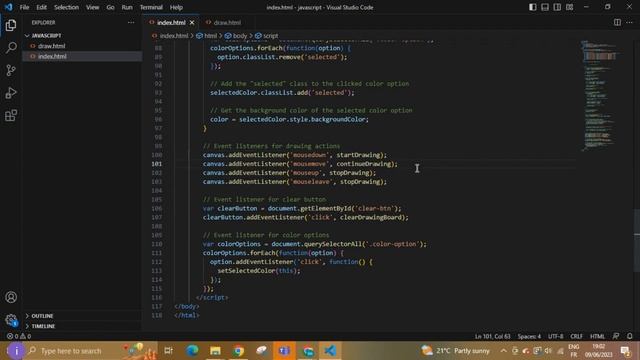640x360 pixels.
Task: Show hidden tray icons chevron
Action: (x=504, y=351)
